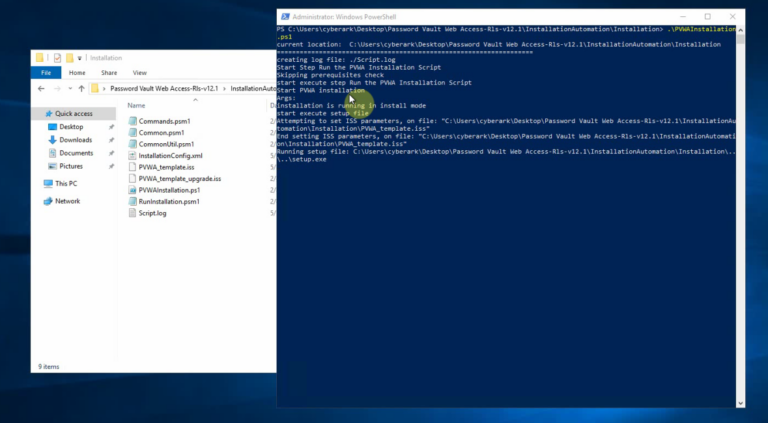Click the PowerShell icon in title bar

click(x=285, y=17)
